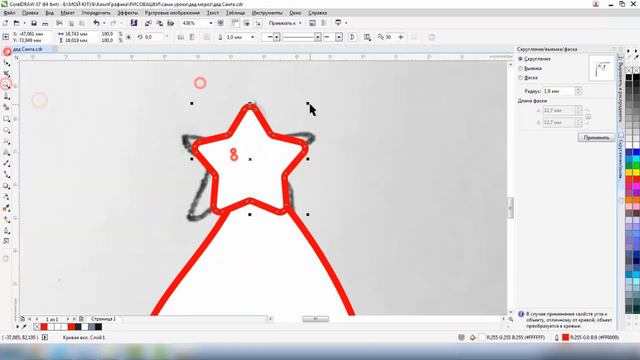Pick black swatch in document palette
640x360 pixels.
[x=98, y=327]
